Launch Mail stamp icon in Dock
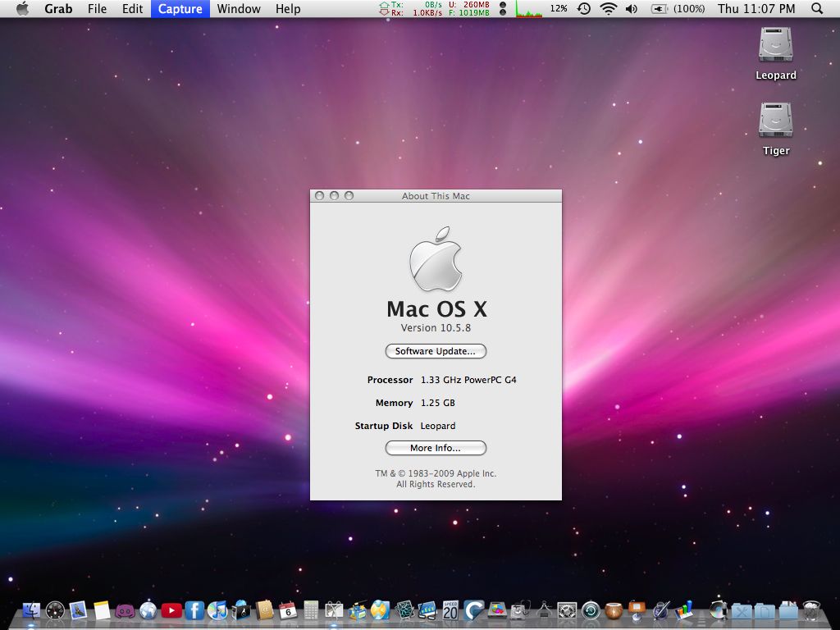Screen dimensions: 840x630 coord(78,610)
